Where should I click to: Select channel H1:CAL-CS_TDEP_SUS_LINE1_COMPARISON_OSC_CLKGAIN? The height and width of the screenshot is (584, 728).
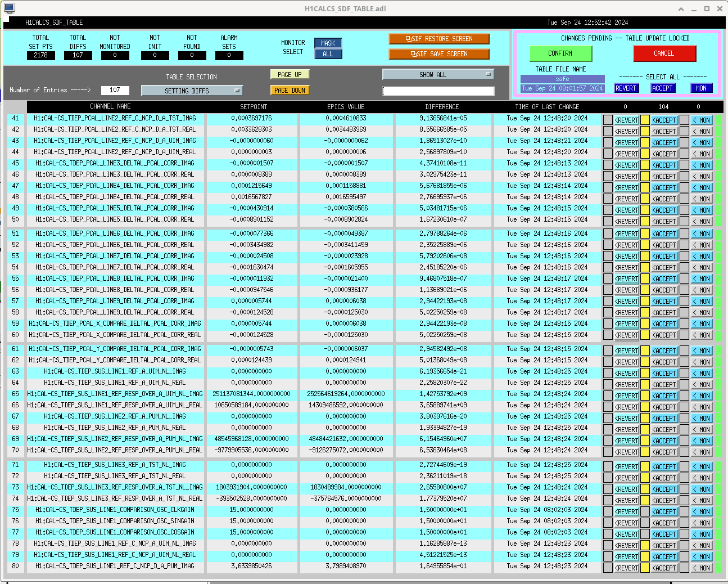pos(115,510)
